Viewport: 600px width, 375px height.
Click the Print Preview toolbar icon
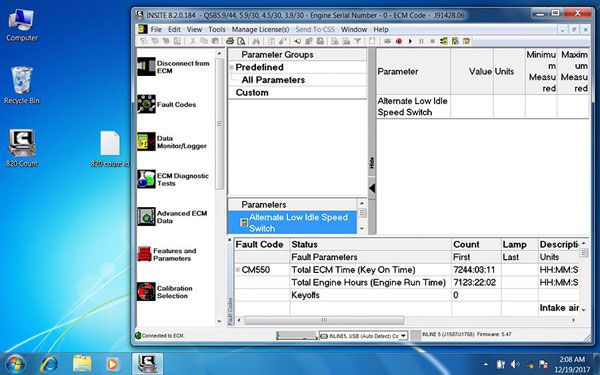point(241,41)
